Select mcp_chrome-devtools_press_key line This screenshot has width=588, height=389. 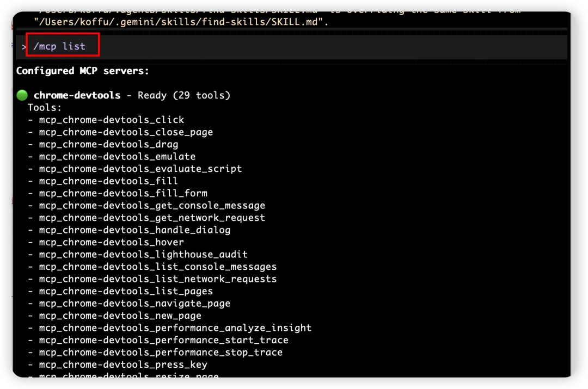(123, 365)
